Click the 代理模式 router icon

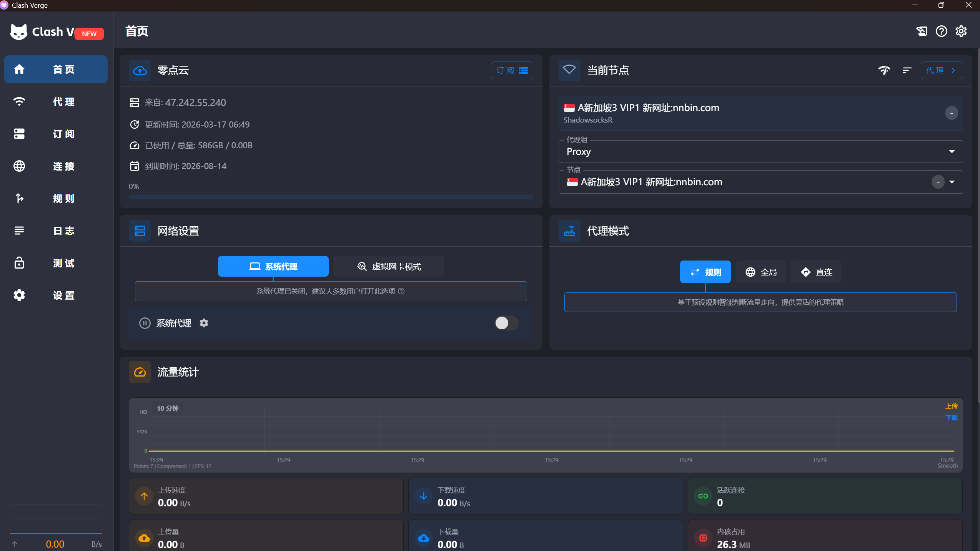point(569,231)
